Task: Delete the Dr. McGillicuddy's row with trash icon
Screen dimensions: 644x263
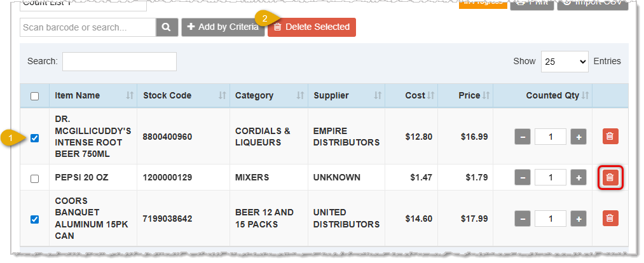Action: click(x=610, y=137)
